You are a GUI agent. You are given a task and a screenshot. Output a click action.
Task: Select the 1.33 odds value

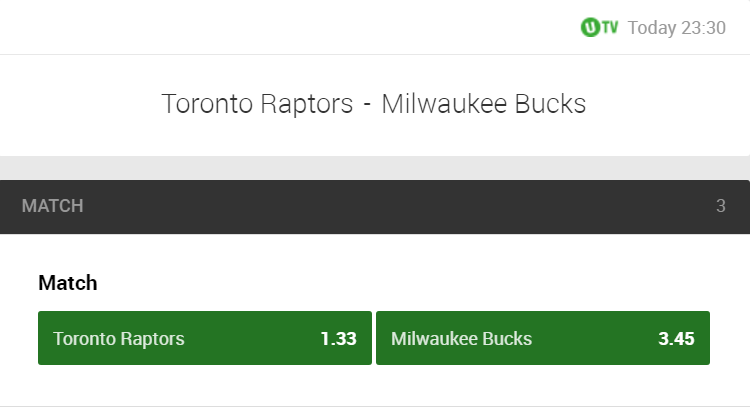[x=338, y=338]
